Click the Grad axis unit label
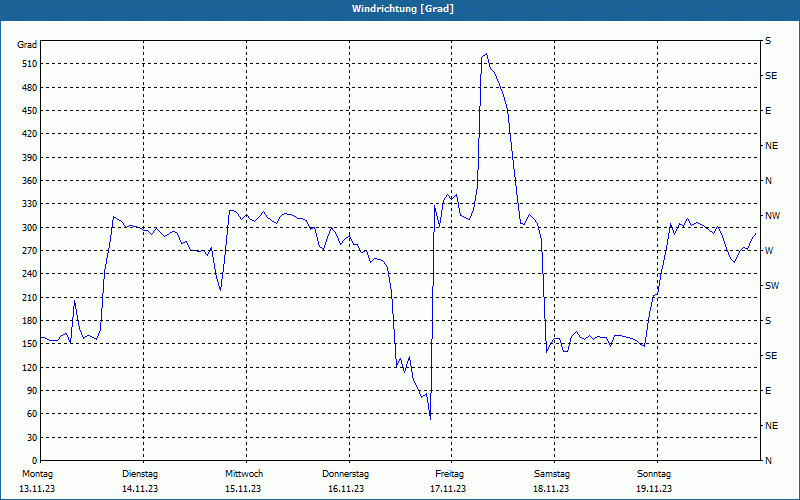800x500 pixels. (x=27, y=45)
